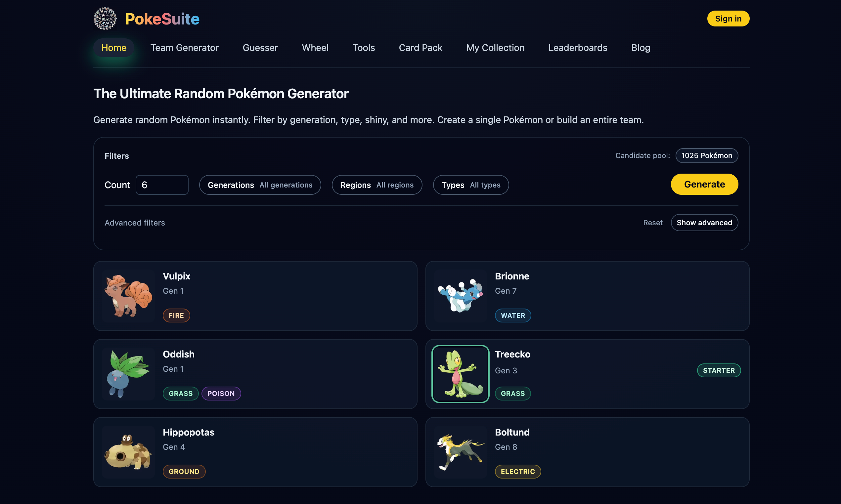Open the Generations filter dropdown

pos(260,185)
